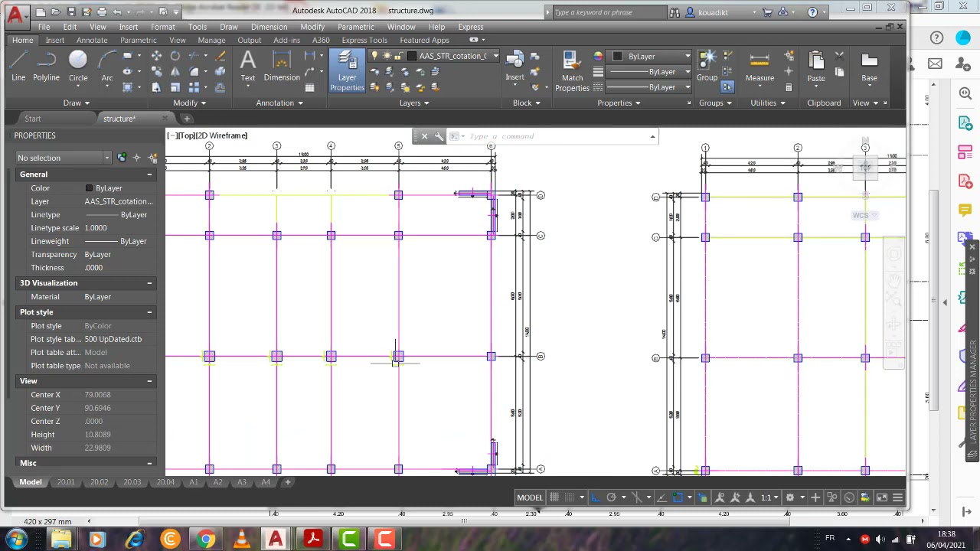Collapse the Plot style section
Image resolution: width=980 pixels, height=551 pixels.
click(149, 312)
